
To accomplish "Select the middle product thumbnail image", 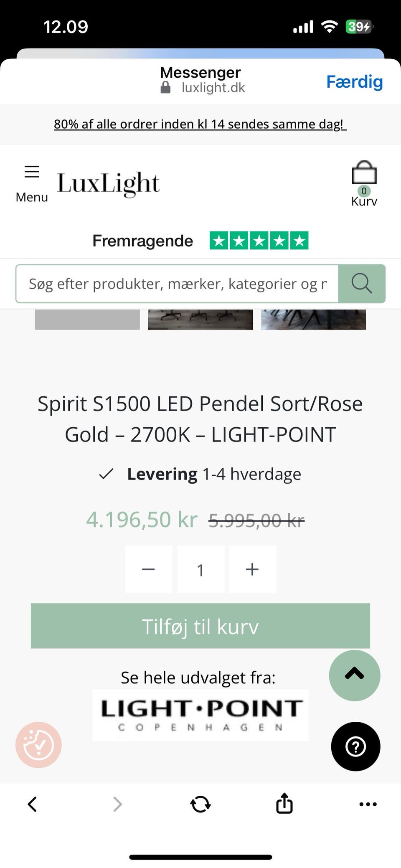I will [x=200, y=320].
